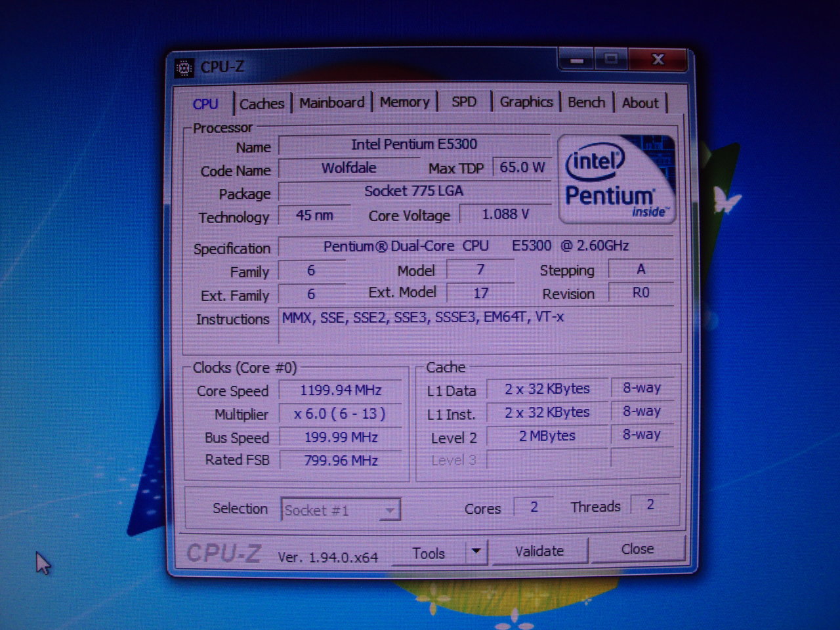Open the Graphics tab

(x=526, y=102)
